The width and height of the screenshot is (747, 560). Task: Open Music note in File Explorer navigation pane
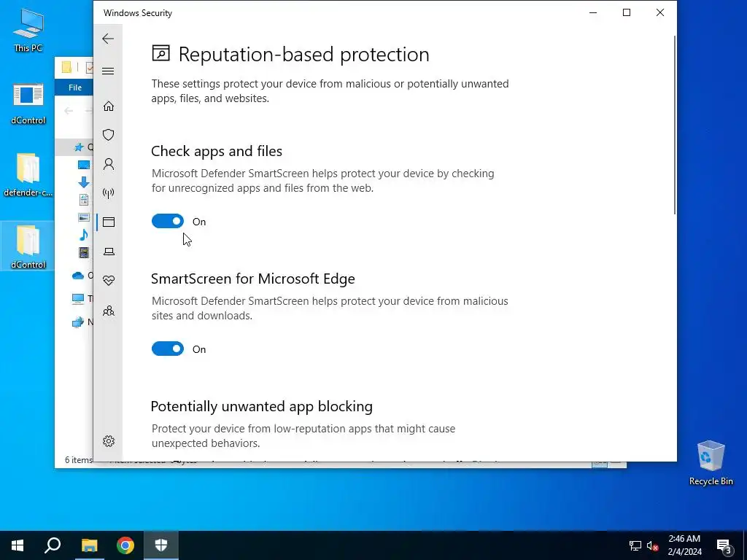pos(84,235)
